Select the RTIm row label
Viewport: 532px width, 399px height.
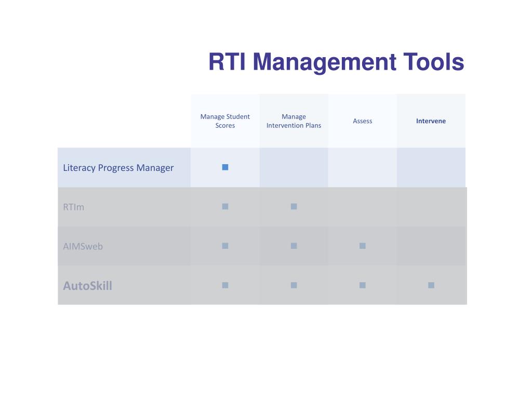pos(73,207)
